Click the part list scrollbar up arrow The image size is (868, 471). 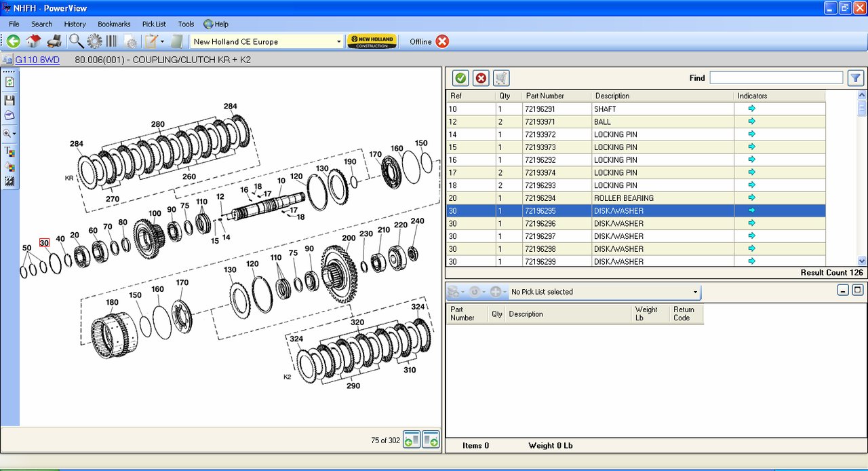(x=862, y=96)
